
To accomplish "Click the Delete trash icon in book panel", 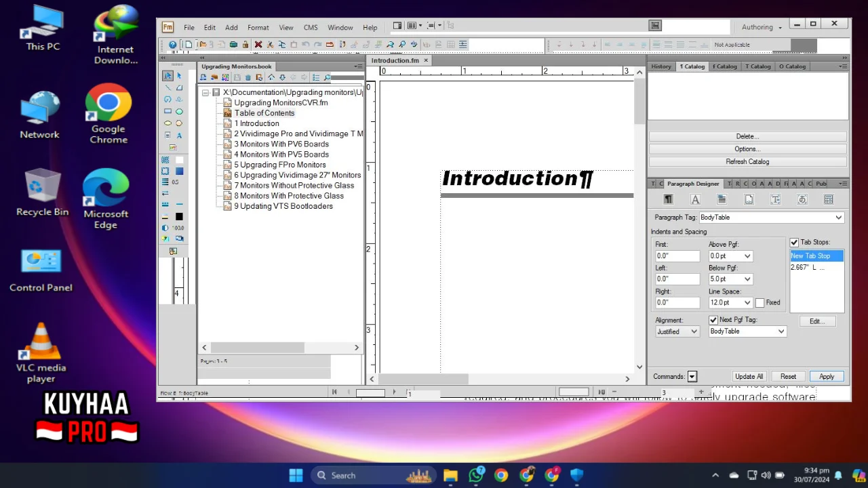I will coord(248,77).
